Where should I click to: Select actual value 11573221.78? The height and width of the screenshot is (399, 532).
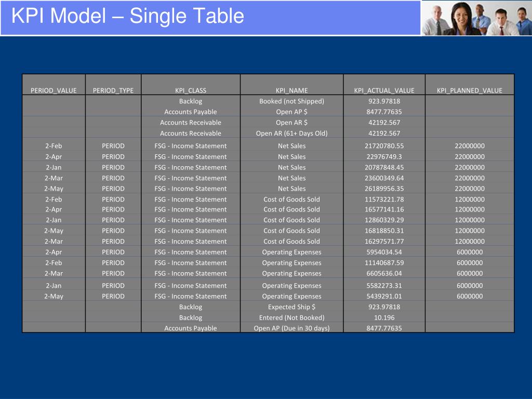pyautogui.click(x=384, y=199)
